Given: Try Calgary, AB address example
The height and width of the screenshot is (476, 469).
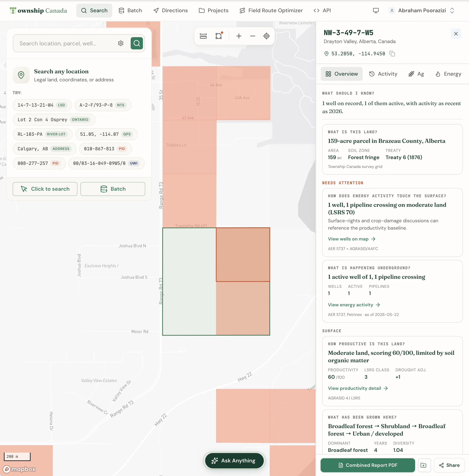Looking at the screenshot, I should [x=45, y=149].
